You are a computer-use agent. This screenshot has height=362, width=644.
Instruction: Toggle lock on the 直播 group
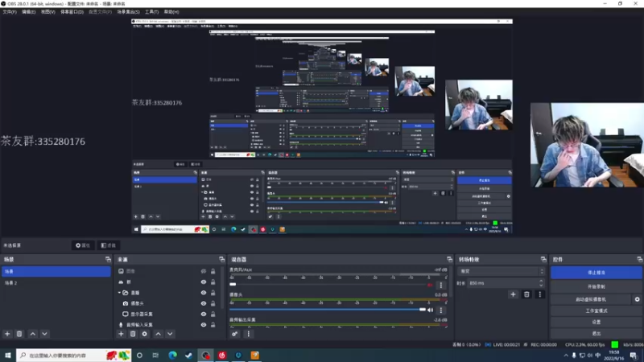pyautogui.click(x=213, y=293)
